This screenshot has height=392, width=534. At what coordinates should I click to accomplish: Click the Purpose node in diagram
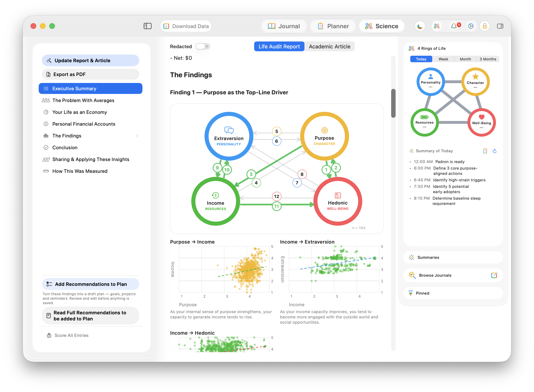pos(324,136)
